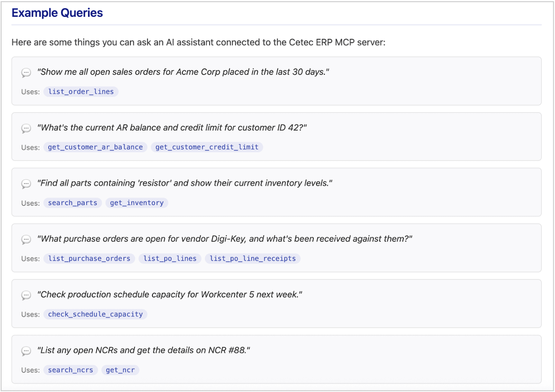Click the get_customer_credit_limit tag
The width and height of the screenshot is (555, 392).
[x=207, y=147]
